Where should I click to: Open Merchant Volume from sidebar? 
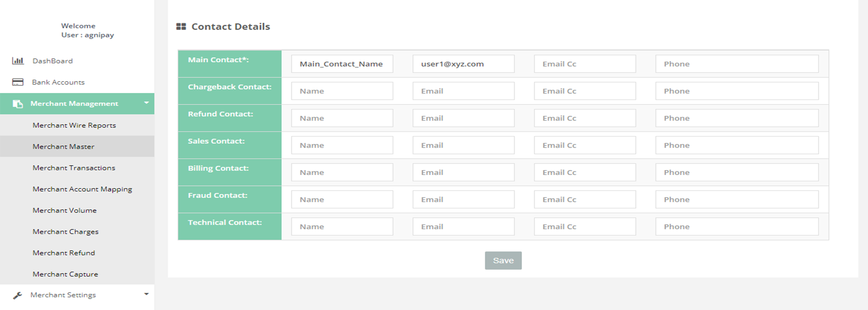pyautogui.click(x=64, y=210)
